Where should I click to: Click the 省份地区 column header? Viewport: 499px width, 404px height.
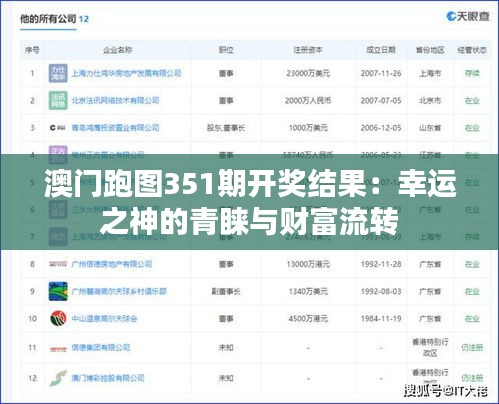point(430,50)
